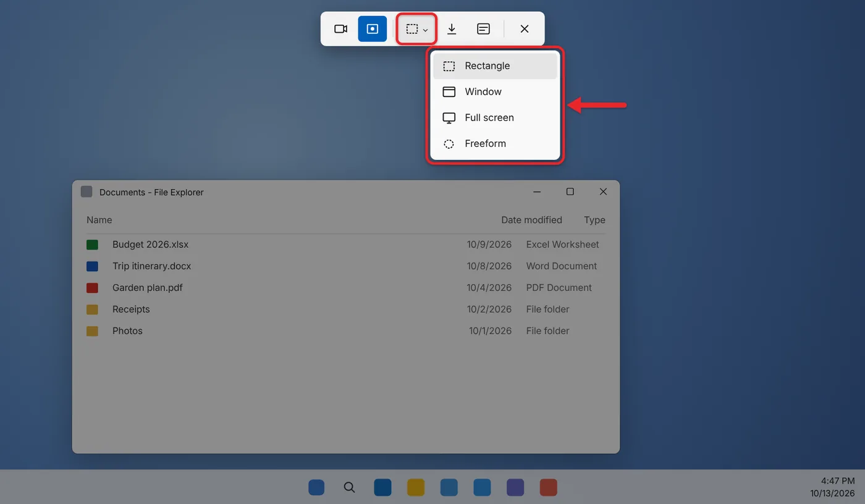865x504 pixels.
Task: Click the PDF Document type cell
Action: (x=559, y=288)
